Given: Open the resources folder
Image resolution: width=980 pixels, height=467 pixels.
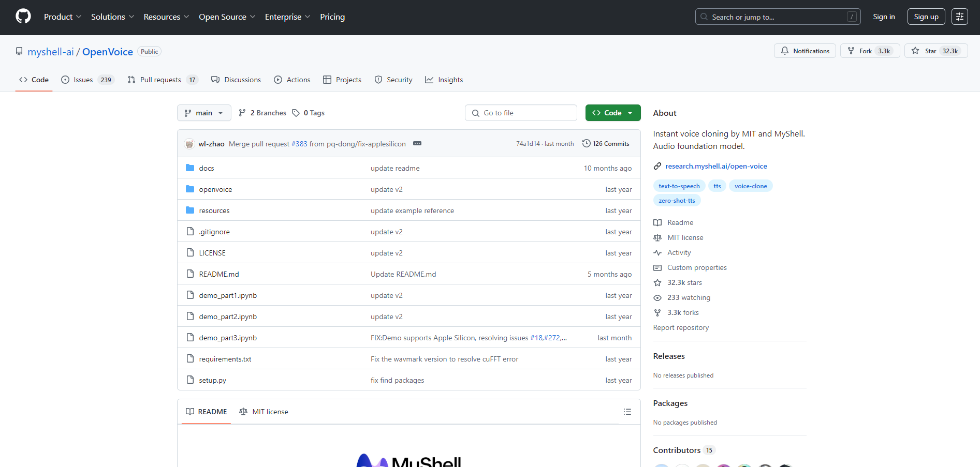Looking at the screenshot, I should click(x=214, y=210).
